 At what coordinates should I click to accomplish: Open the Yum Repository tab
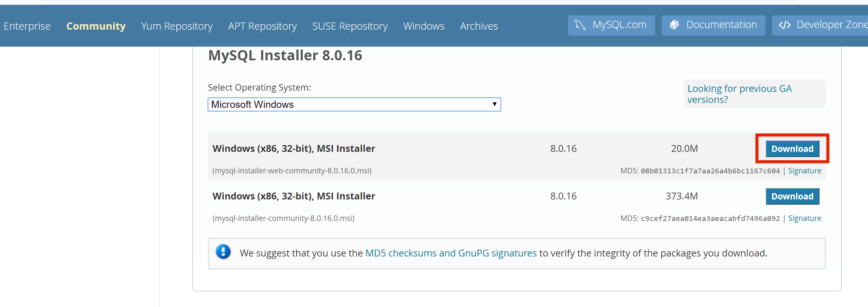pyautogui.click(x=177, y=26)
